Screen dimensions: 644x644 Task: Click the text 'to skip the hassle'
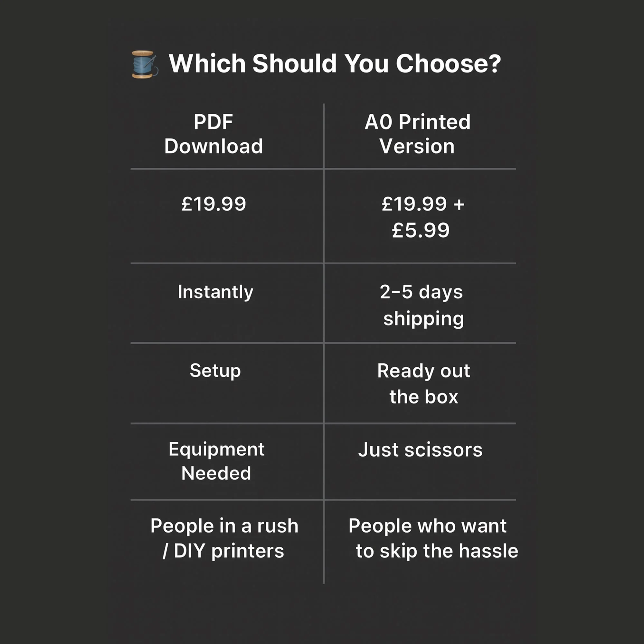click(x=437, y=551)
